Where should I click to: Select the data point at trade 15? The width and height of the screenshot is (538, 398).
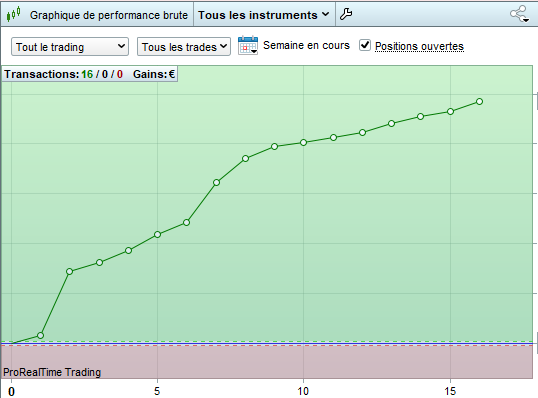(451, 112)
